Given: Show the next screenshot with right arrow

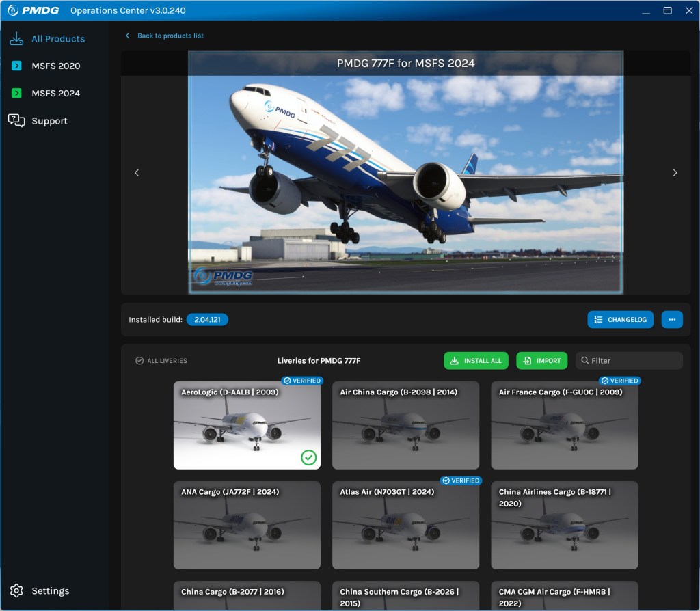Looking at the screenshot, I should coord(675,173).
